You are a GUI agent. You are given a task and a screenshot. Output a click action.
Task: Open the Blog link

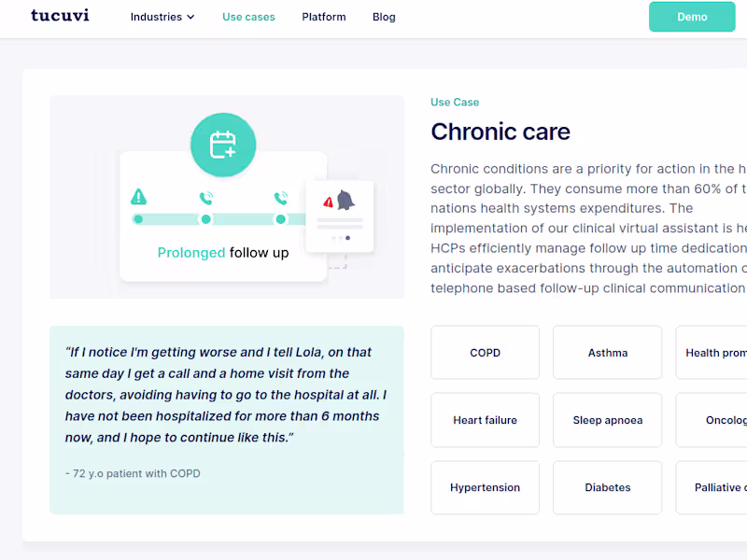(x=384, y=16)
